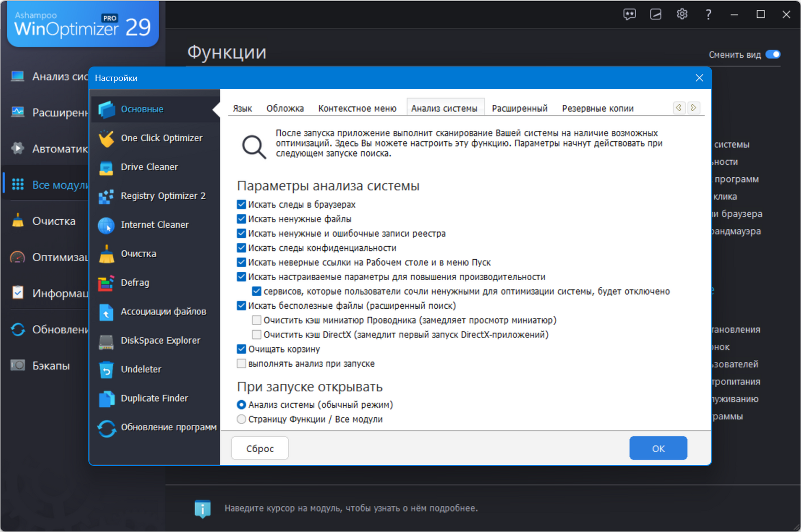Uncheck Искать настраиваемые параметры для повышения производительности
The height and width of the screenshot is (532, 801).
242,277
